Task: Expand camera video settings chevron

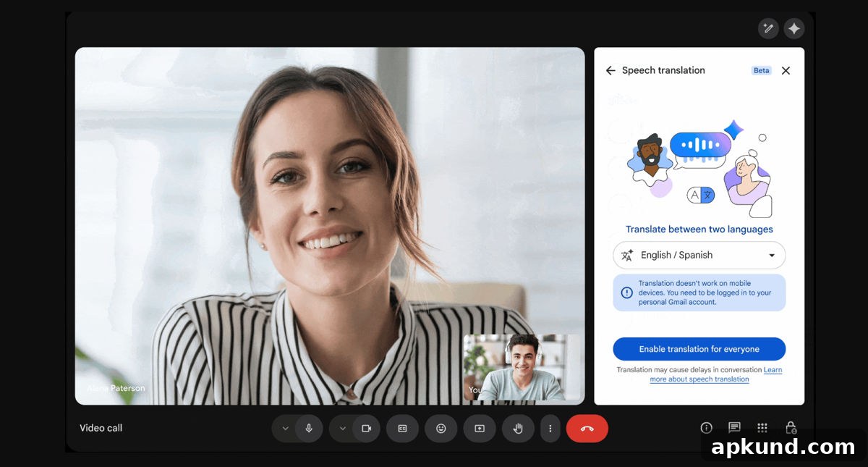Action: pos(342,429)
